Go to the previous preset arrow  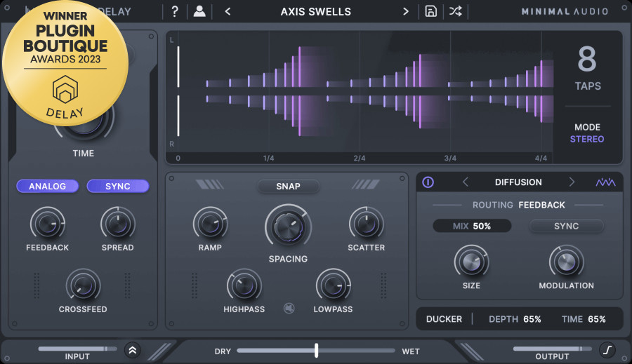[228, 11]
